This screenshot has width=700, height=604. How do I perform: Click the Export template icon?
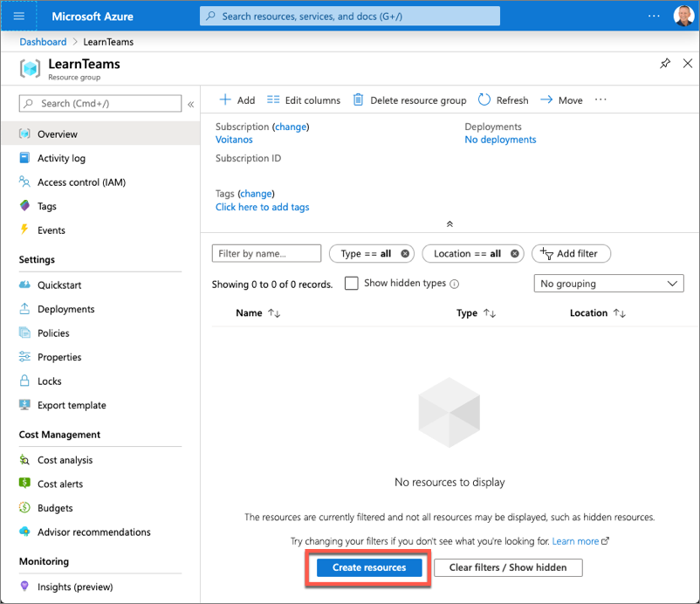point(24,405)
